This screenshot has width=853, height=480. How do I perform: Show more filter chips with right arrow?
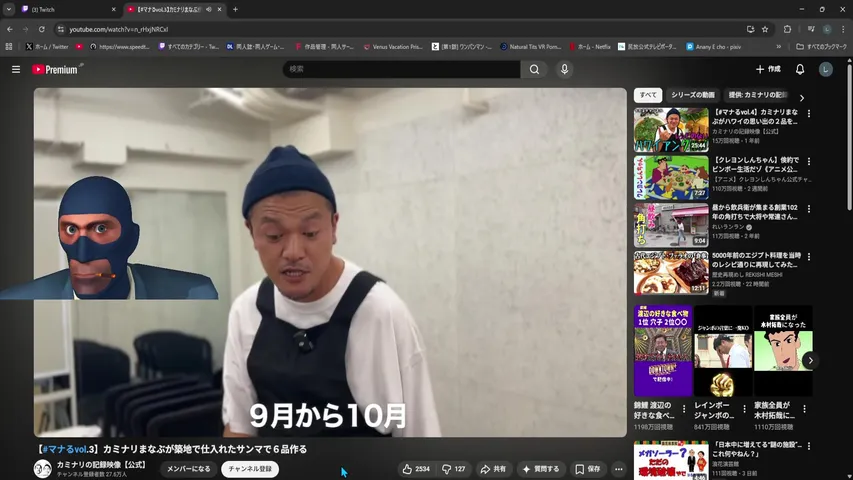(802, 98)
